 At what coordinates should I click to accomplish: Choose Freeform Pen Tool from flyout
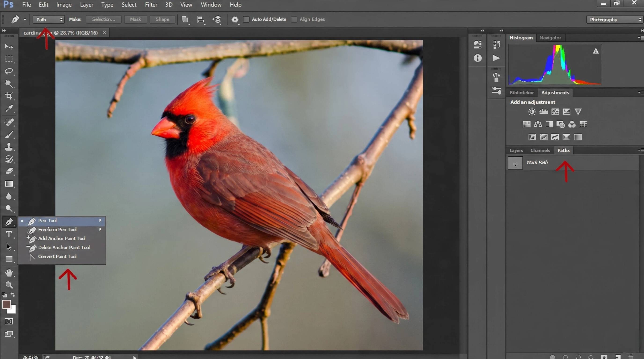(62, 230)
